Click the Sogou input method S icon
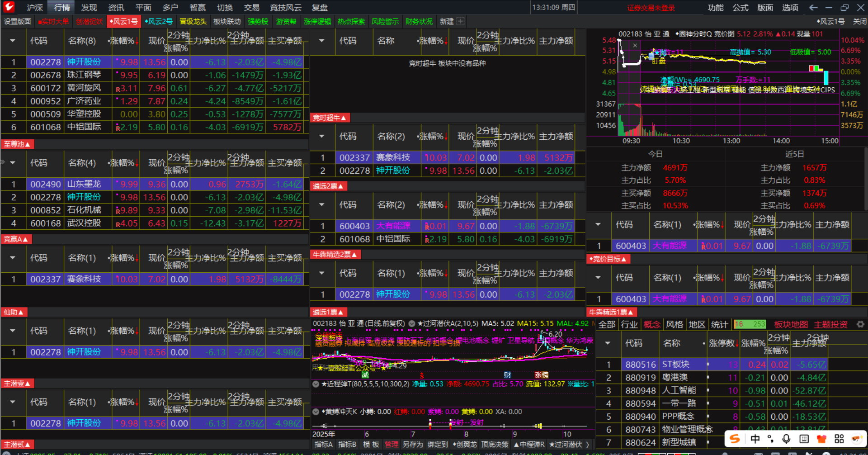The width and height of the screenshot is (868, 455). [735, 439]
